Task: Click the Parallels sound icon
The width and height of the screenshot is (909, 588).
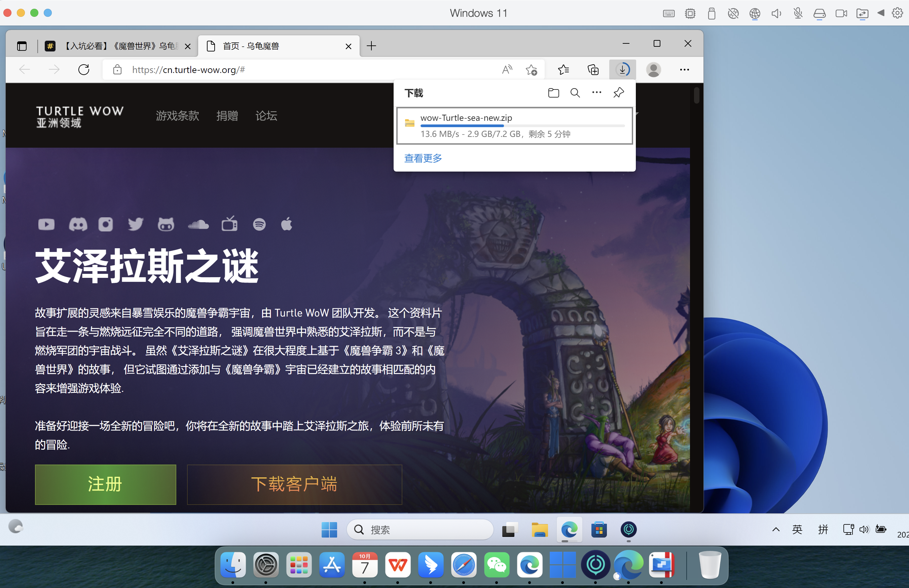Action: pyautogui.click(x=776, y=13)
